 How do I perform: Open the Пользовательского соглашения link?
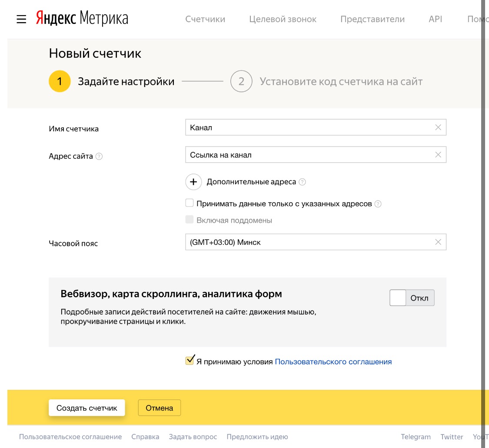click(x=333, y=361)
